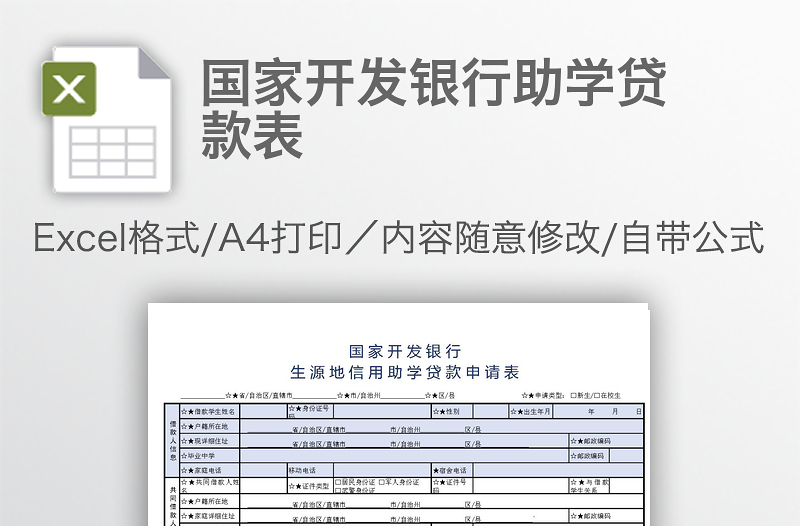Click the label ☆★出生年月

(531, 412)
